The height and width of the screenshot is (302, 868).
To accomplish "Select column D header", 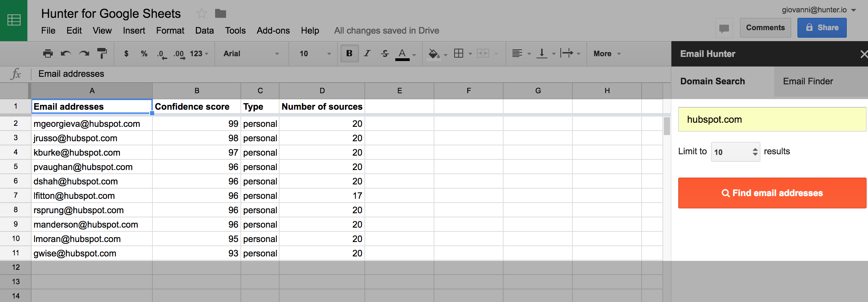I will click(x=322, y=91).
